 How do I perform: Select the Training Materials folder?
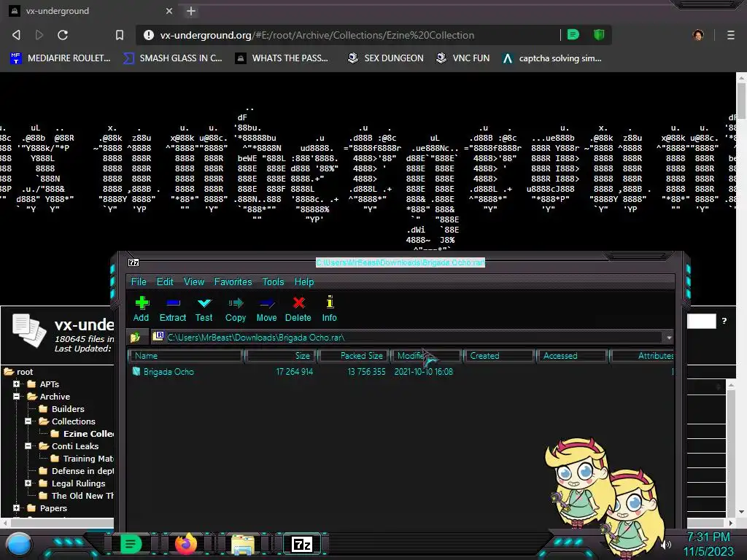[82, 459]
